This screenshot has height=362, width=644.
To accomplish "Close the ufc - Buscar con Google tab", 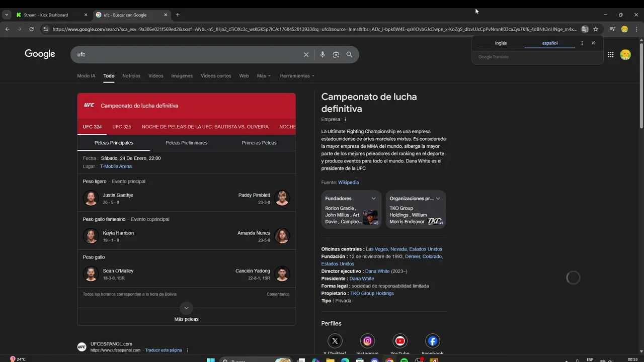I will (x=166, y=15).
